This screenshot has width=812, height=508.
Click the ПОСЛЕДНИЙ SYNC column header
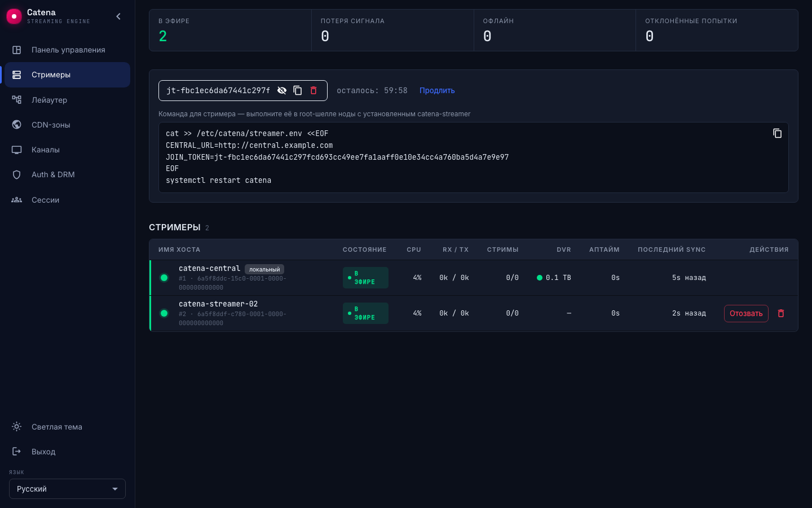[x=672, y=249]
